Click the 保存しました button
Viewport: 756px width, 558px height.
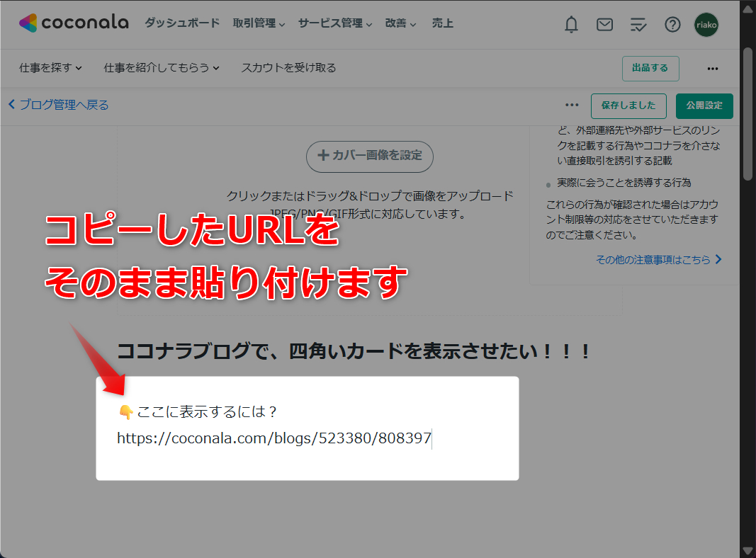tap(628, 106)
